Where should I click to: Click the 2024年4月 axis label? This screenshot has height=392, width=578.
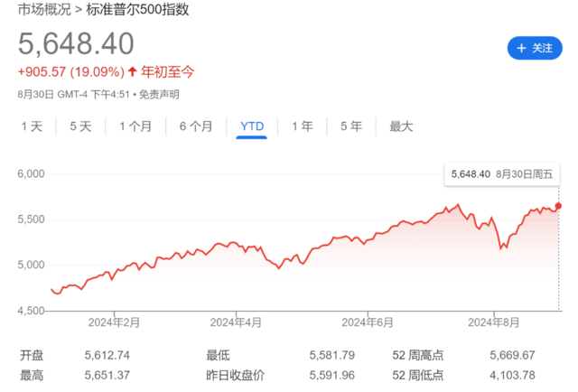click(236, 322)
